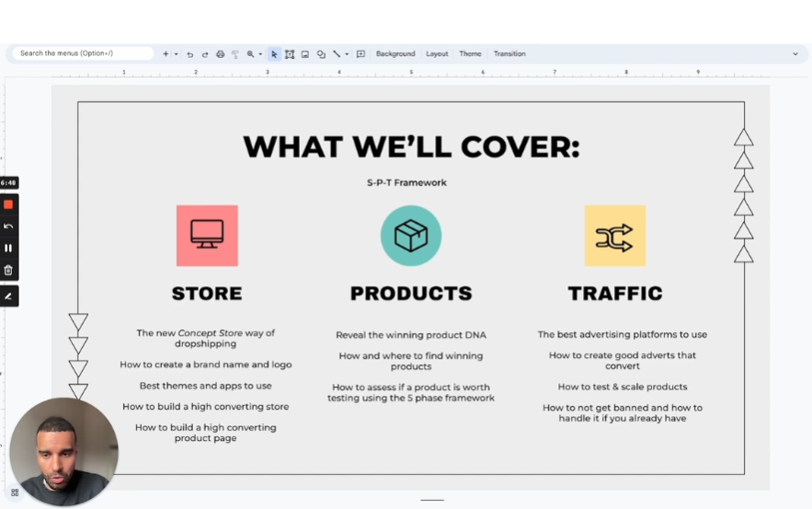Select the pink monitor Store icon
The image size is (812, 509).
click(207, 236)
